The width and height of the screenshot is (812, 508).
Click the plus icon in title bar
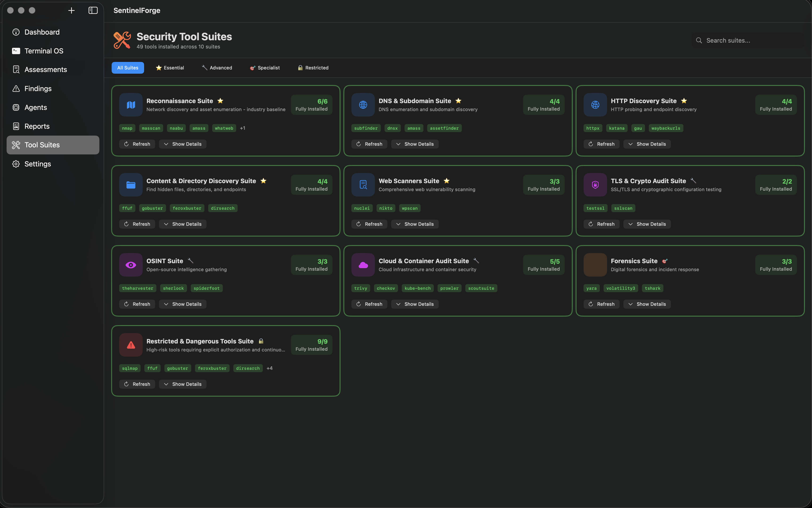71,10
